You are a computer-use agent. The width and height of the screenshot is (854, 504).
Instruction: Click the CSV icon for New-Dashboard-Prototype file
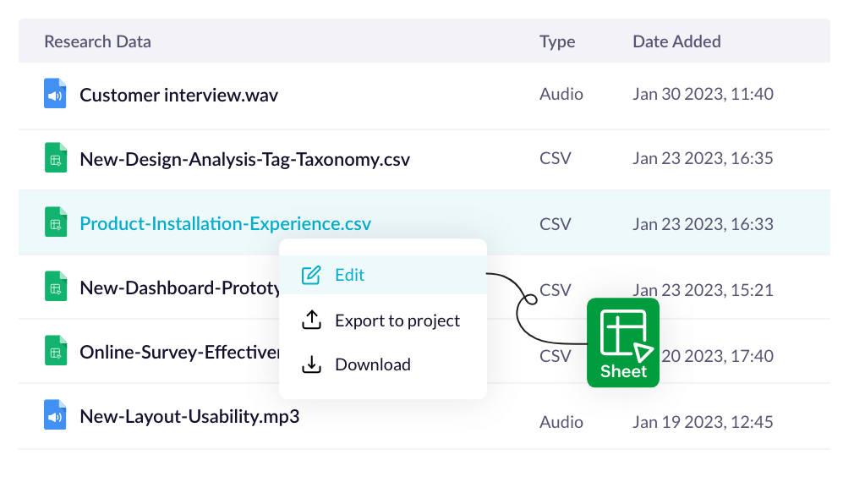(x=54, y=286)
